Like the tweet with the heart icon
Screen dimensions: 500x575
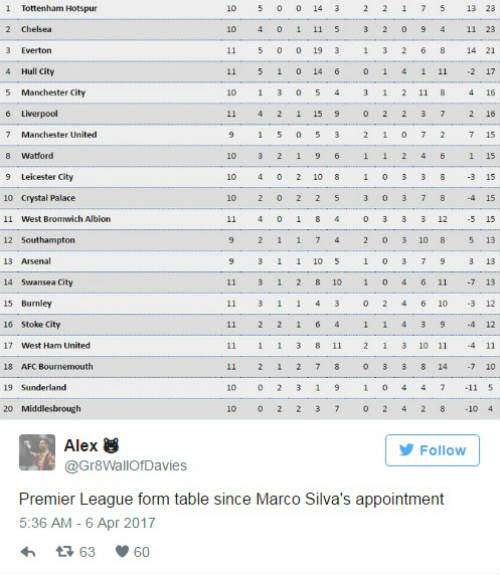point(122,551)
